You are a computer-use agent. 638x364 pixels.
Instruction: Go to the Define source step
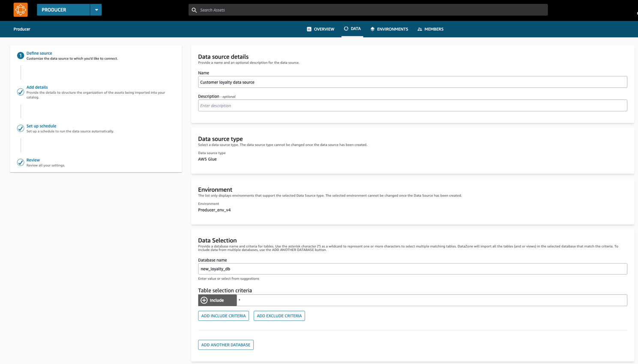(39, 53)
